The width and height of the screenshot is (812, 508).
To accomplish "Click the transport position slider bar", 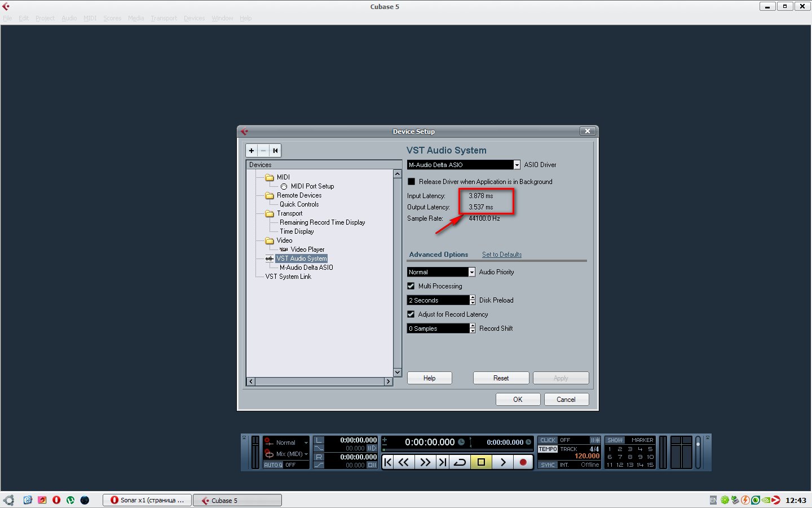I will click(x=457, y=450).
